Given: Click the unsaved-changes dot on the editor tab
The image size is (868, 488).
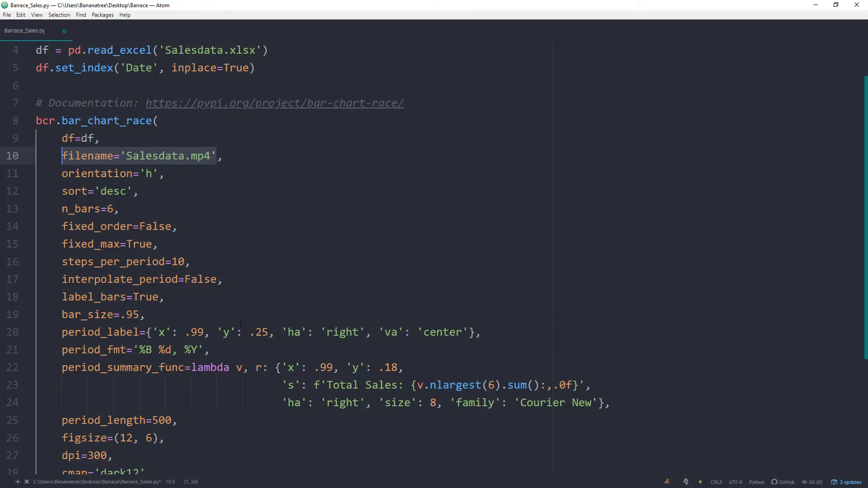Looking at the screenshot, I should [x=64, y=31].
